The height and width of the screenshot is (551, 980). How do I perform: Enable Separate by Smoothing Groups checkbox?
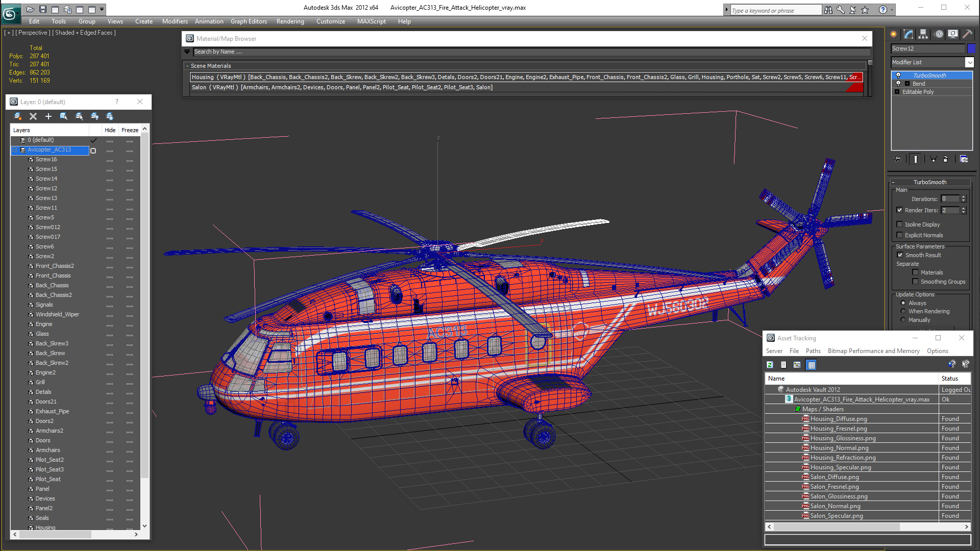click(x=915, y=282)
